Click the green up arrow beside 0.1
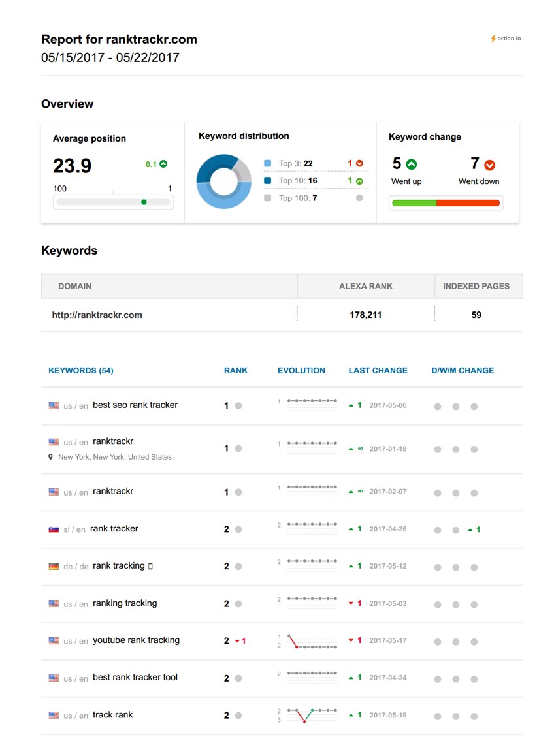554x756 pixels. [163, 164]
